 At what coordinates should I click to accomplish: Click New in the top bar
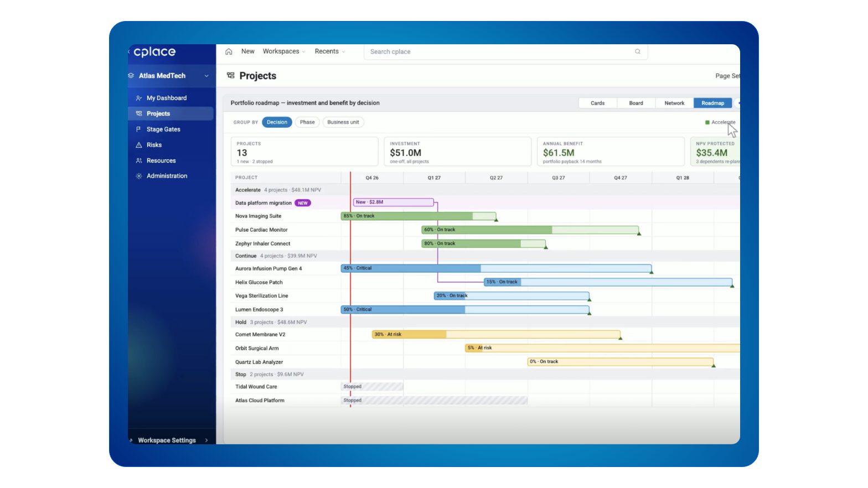pyautogui.click(x=248, y=51)
